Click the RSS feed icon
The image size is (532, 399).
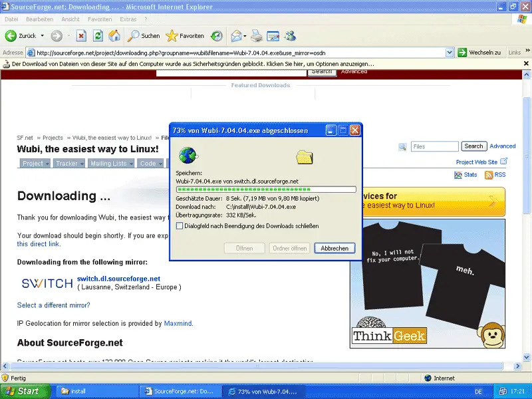click(489, 175)
